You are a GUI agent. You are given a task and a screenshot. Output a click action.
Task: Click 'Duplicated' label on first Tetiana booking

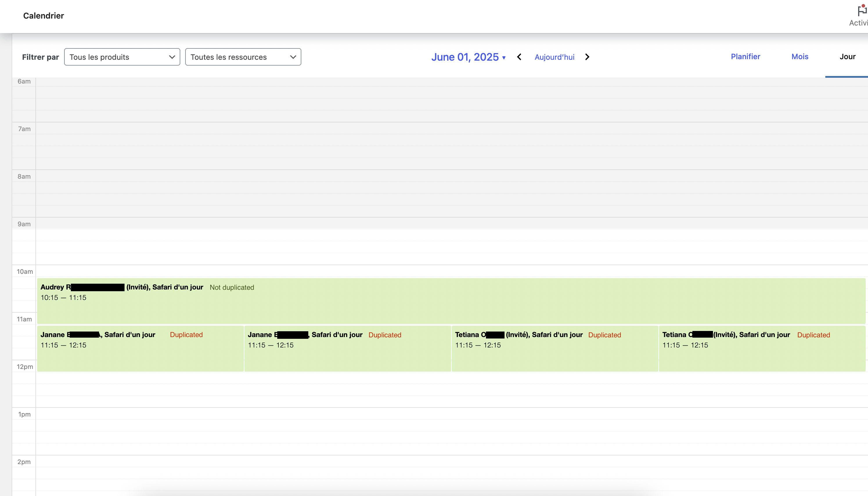tap(604, 335)
